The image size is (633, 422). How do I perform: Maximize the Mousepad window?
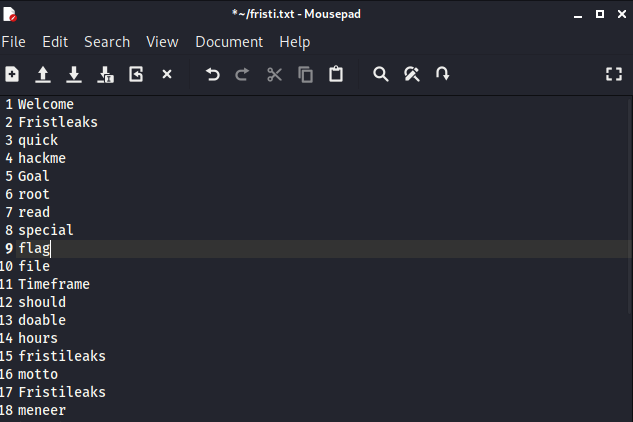pyautogui.click(x=600, y=15)
